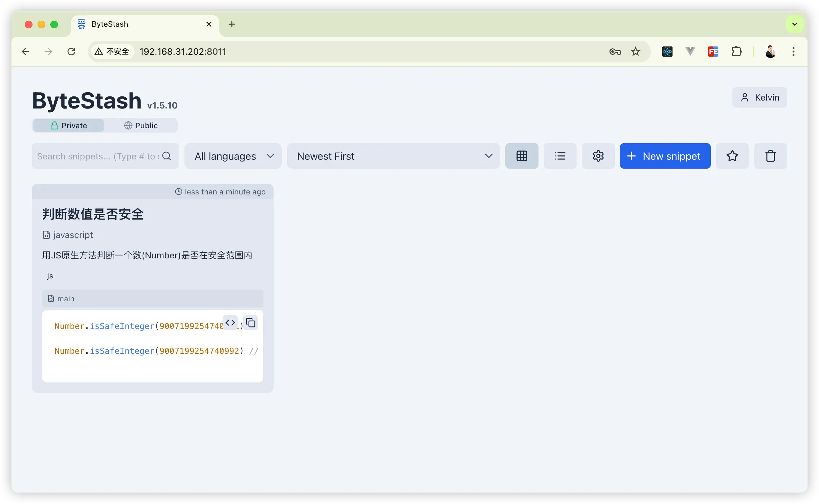Viewport: 819px width, 504px height.
Task: Show favorite snippets with star button
Action: (732, 156)
